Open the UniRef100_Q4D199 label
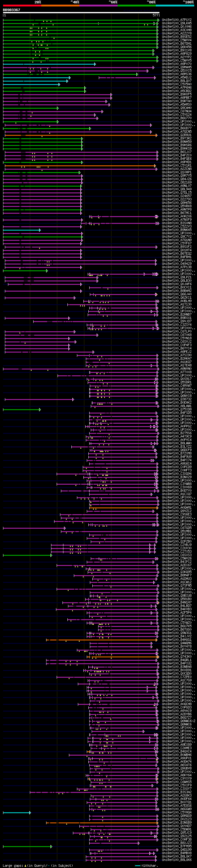 coord(177,850)
